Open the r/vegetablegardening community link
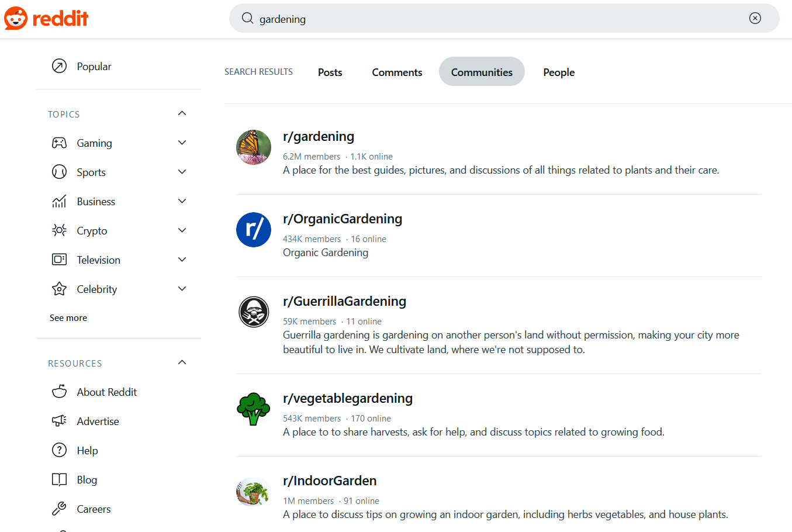The image size is (792, 532). (x=347, y=398)
